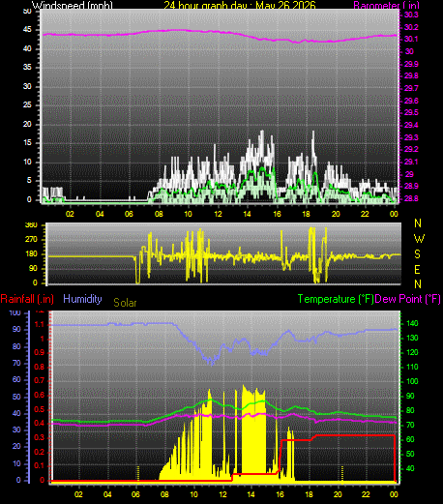The image size is (443, 504).
Task: Click hour 08 under the bottom graph
Action: tap(164, 494)
